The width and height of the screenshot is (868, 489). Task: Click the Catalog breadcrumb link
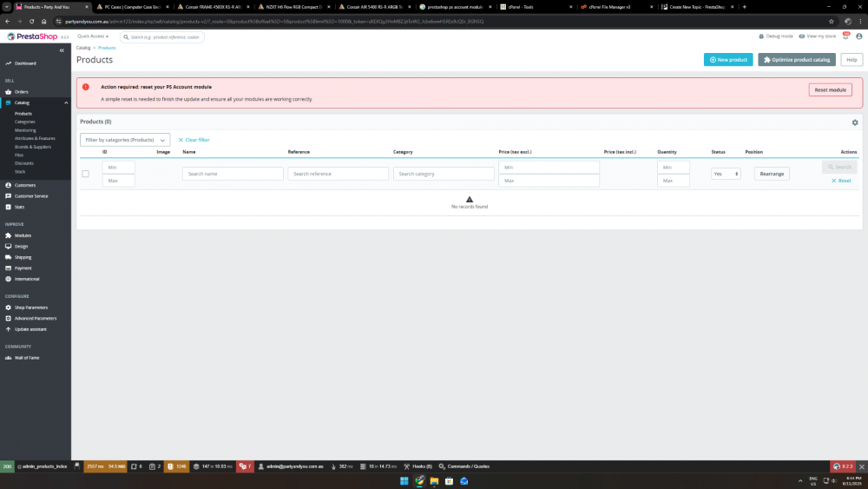pos(83,48)
